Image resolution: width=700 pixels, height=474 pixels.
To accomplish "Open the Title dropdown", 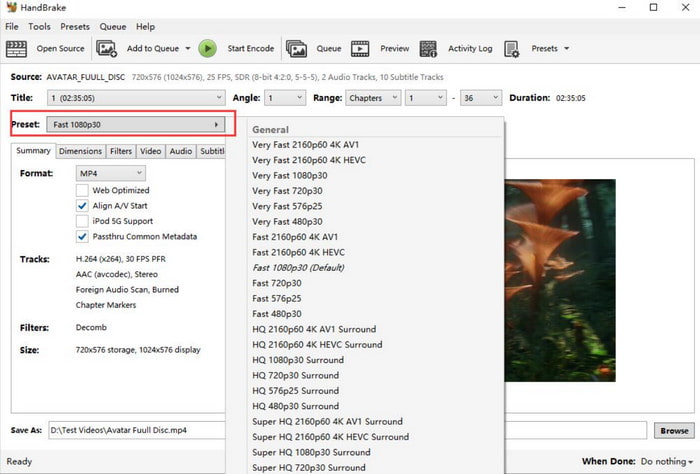I will [136, 98].
